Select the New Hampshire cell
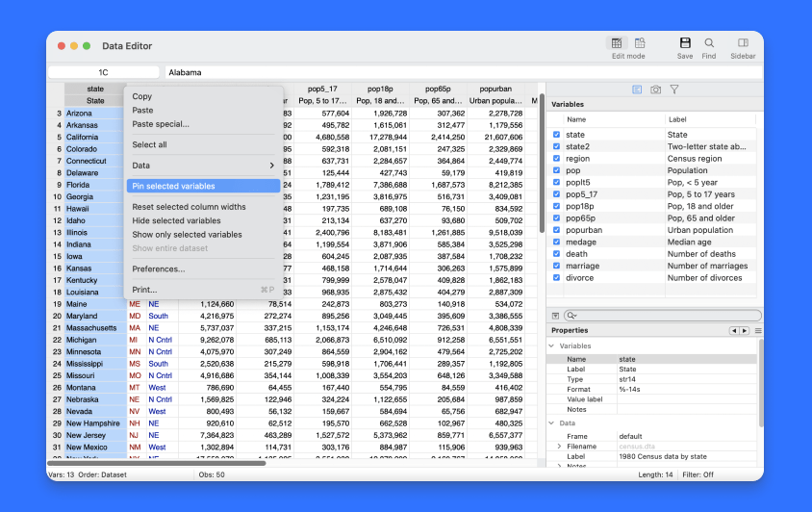 click(x=95, y=423)
